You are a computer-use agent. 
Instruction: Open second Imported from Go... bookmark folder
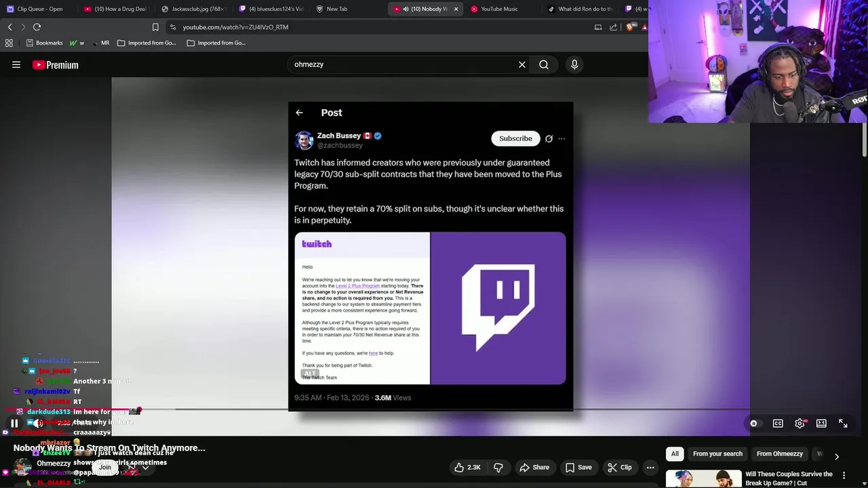click(216, 43)
